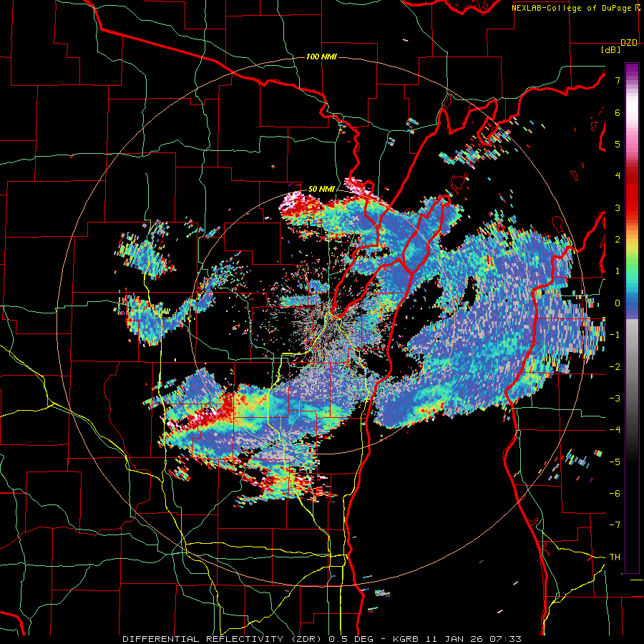644x644 pixels.
Task: Click the 5 value on the scale
Action: (x=618, y=144)
